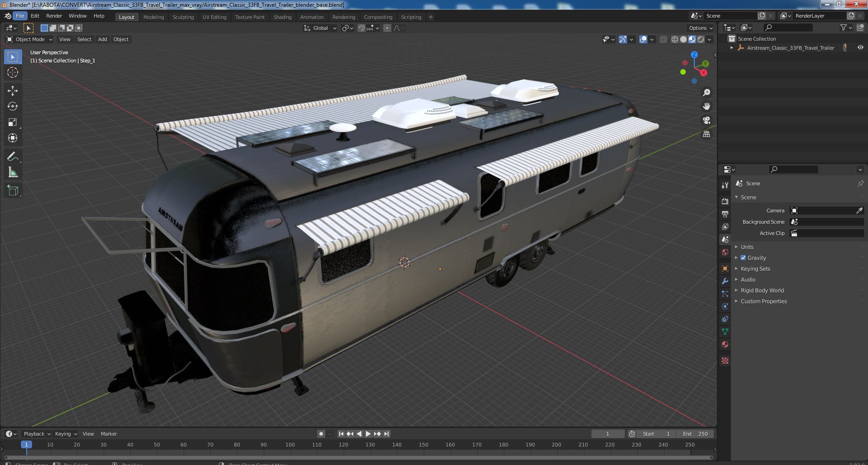The width and height of the screenshot is (868, 465).
Task: Toggle the Gravity checkbox
Action: point(743,258)
